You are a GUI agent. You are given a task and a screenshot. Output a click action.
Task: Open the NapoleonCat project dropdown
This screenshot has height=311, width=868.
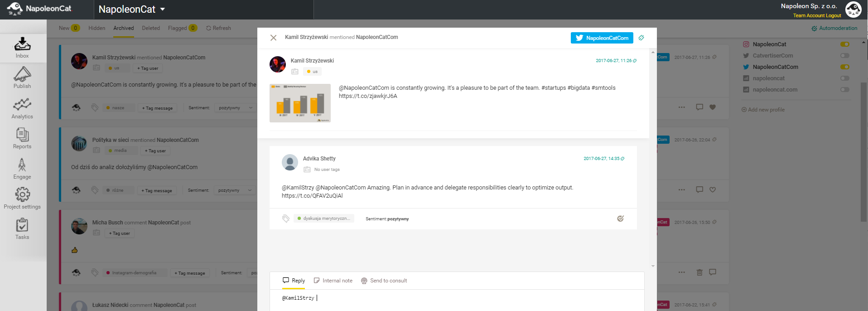[x=132, y=9]
